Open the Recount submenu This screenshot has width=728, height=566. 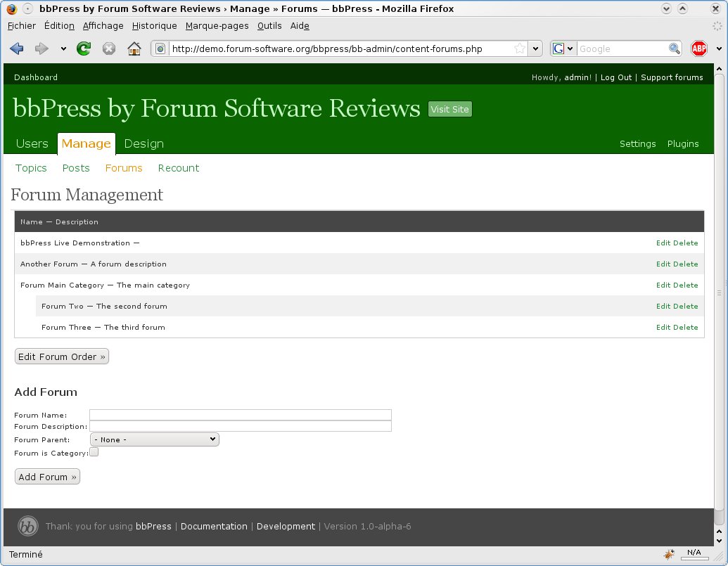(178, 168)
